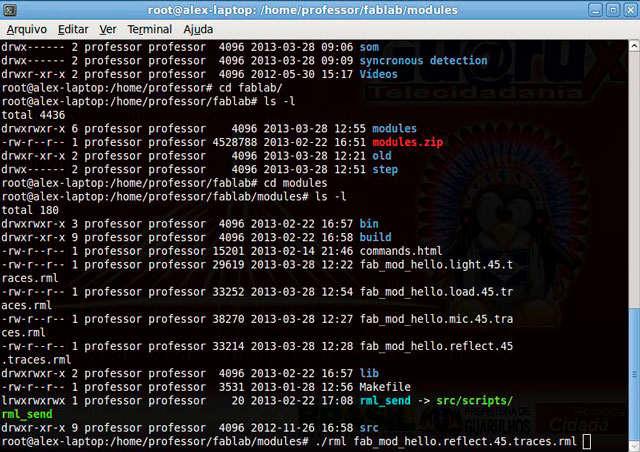Click file size '4528788' of modules.zip

tap(235, 142)
